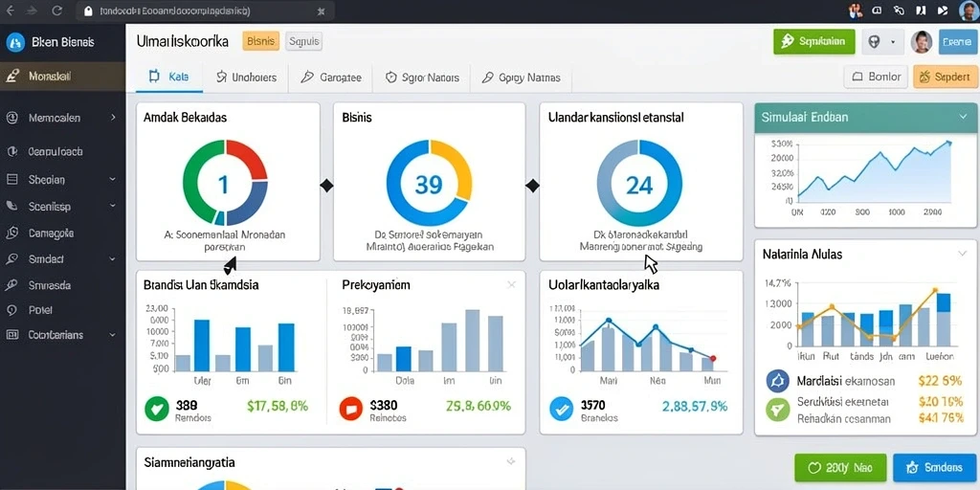Expand the Memcoalen sidebar item
The width and height of the screenshot is (980, 490).
[113, 118]
